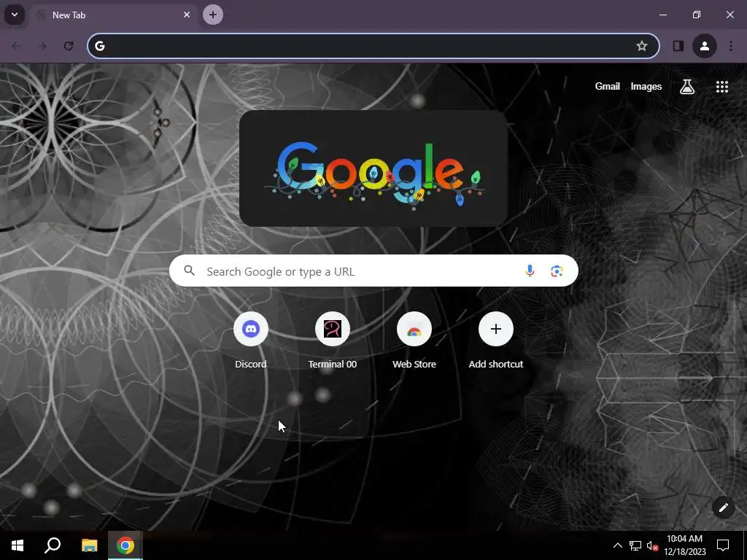This screenshot has height=560, width=747.
Task: Open Chrome three-dot menu
Action: coord(731,46)
